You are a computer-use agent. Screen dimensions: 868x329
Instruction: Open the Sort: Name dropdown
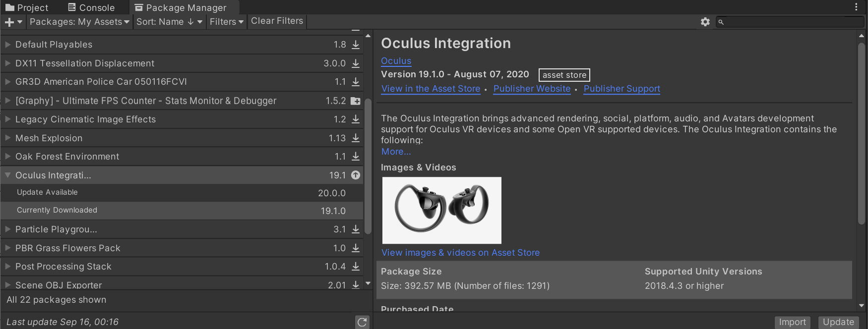[169, 22]
